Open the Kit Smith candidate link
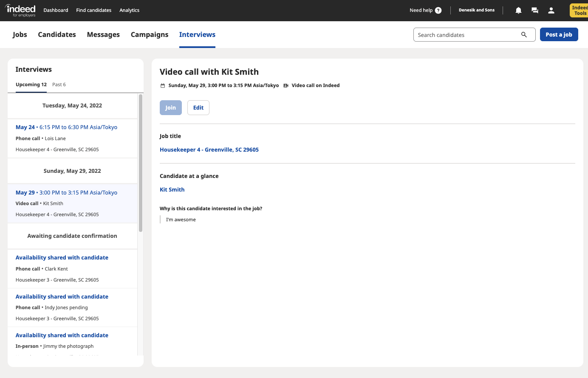Image resolution: width=588 pixels, height=378 pixels. pyautogui.click(x=172, y=190)
